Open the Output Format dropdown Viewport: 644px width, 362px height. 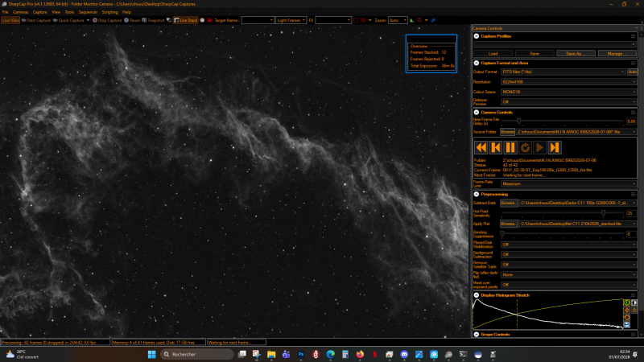click(x=563, y=72)
